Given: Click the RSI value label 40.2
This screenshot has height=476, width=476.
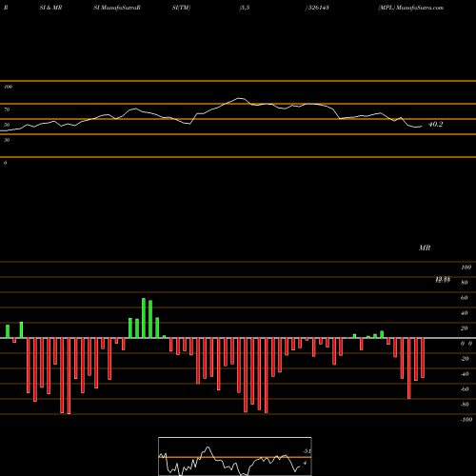Looking at the screenshot, I should pyautogui.click(x=435, y=125).
